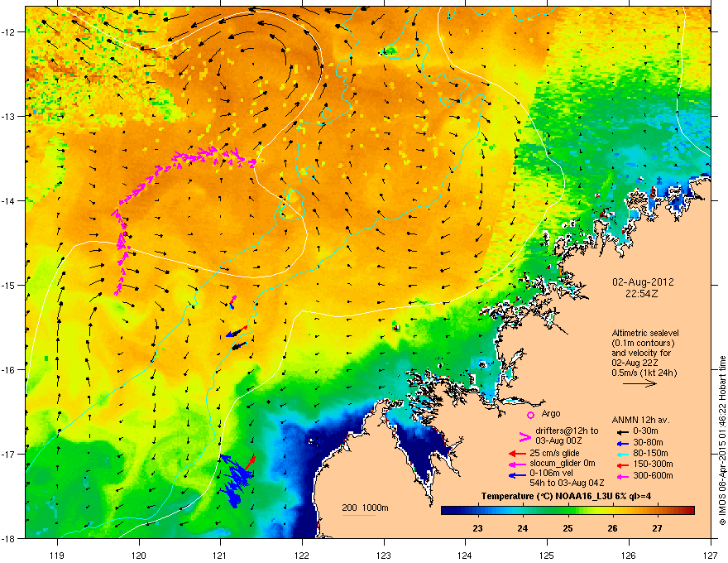Click the temperature colorbar gradient

[x=568, y=511]
